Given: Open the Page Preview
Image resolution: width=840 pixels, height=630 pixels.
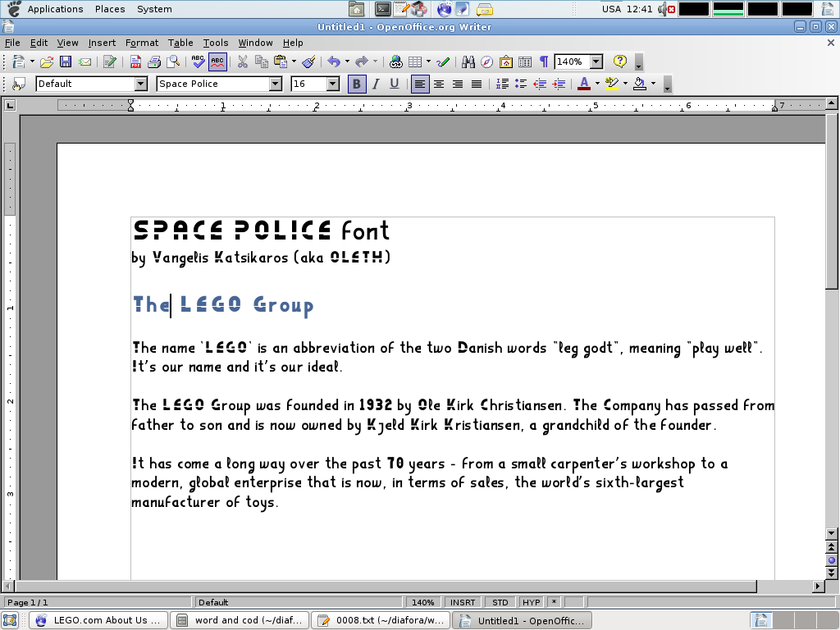Looking at the screenshot, I should click(x=173, y=62).
